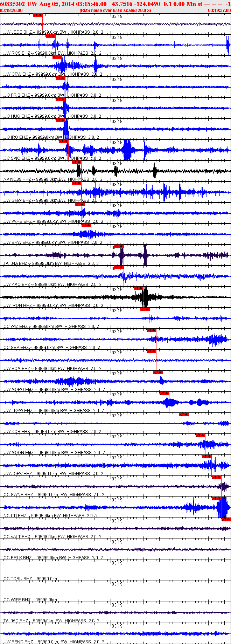Click the 'CC WIZ EHZ' station label
231x644 pixels.
16,327
